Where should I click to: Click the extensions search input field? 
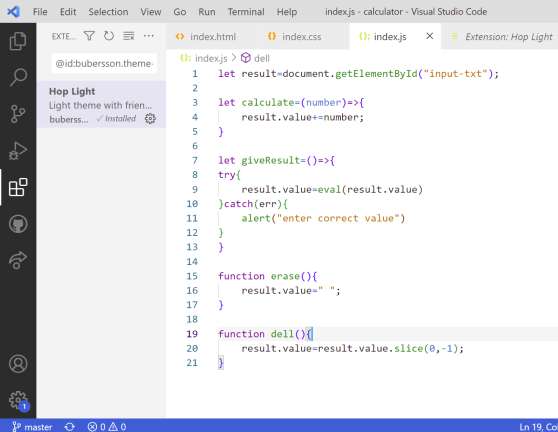coord(104,63)
